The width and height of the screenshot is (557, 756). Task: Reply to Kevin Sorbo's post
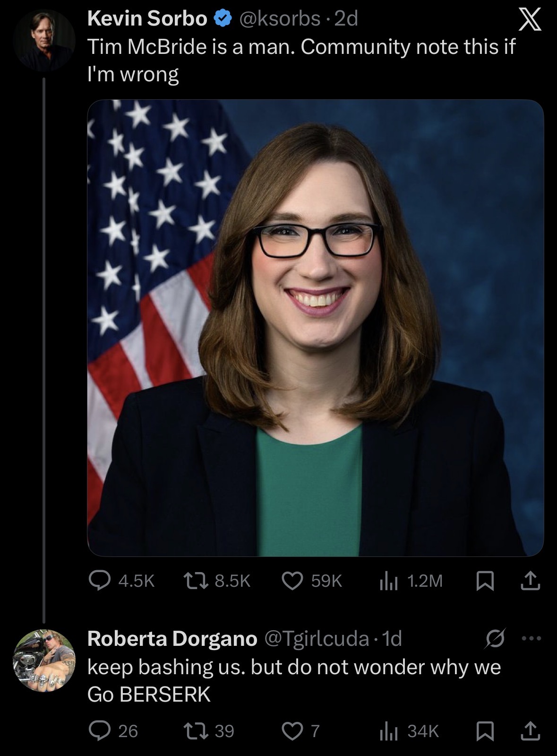122,581
